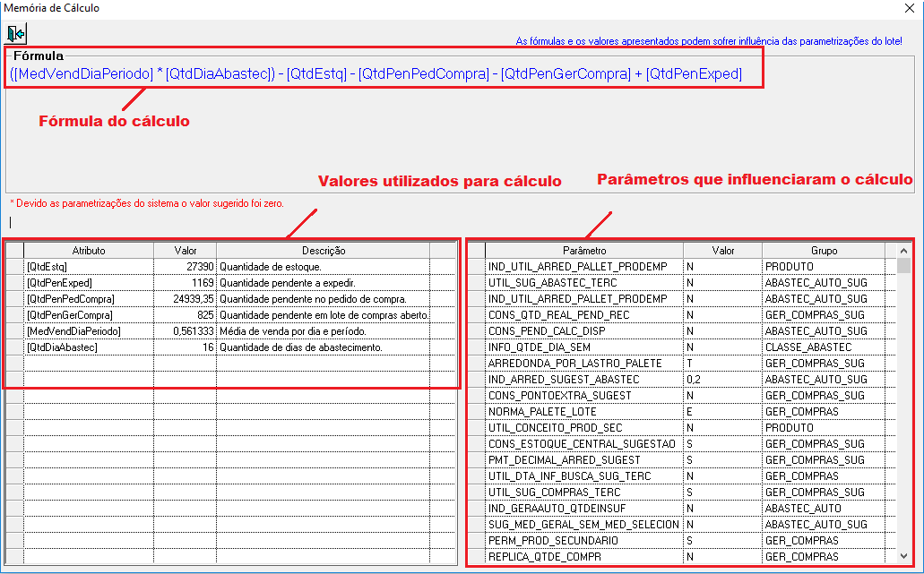924x574 pixels.
Task: Select parameter IND_ARRED_SUGEST_ABASTEC
Action: click(584, 380)
